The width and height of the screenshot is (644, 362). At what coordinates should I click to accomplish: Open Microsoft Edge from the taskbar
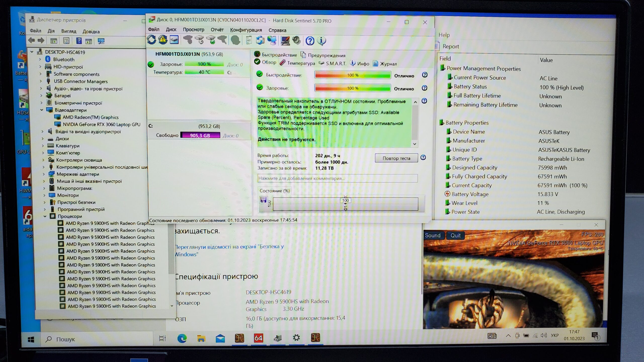point(182,338)
